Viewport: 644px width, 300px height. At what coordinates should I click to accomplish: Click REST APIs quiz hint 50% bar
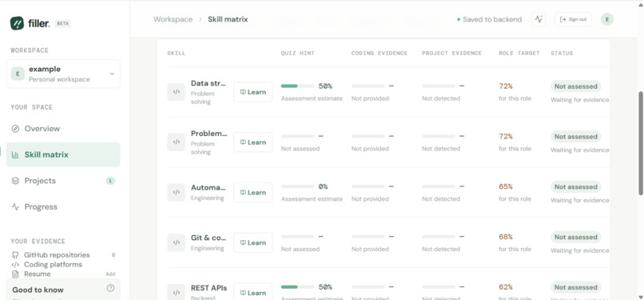[x=297, y=287]
